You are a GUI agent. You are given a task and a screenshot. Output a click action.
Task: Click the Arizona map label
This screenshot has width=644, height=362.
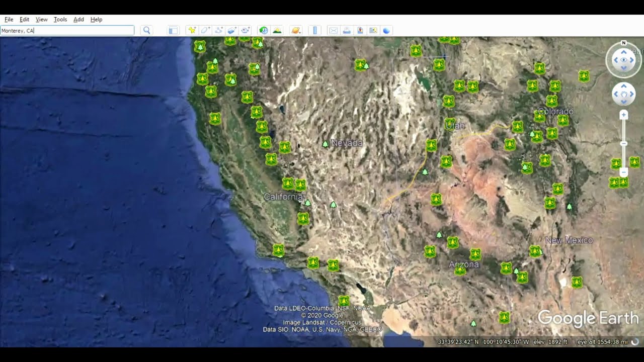coord(464,264)
